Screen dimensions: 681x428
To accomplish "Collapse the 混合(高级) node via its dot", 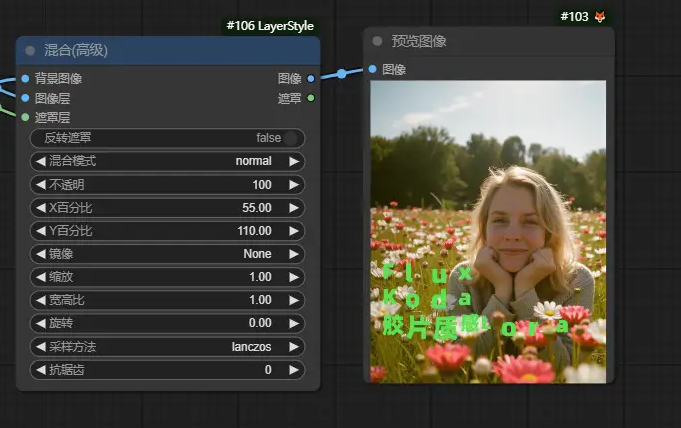I will click(x=30, y=50).
